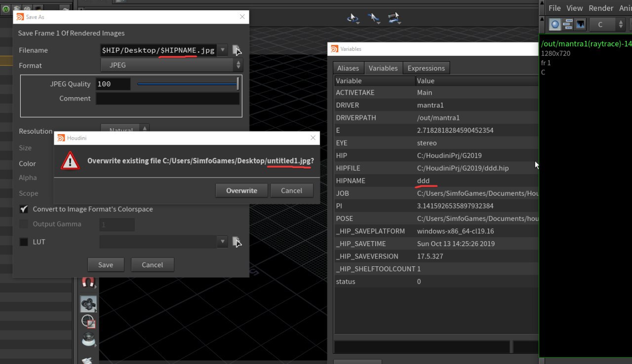Click second handle tool icon above viewport
Viewport: 632px width, 364px height.
[x=373, y=18]
